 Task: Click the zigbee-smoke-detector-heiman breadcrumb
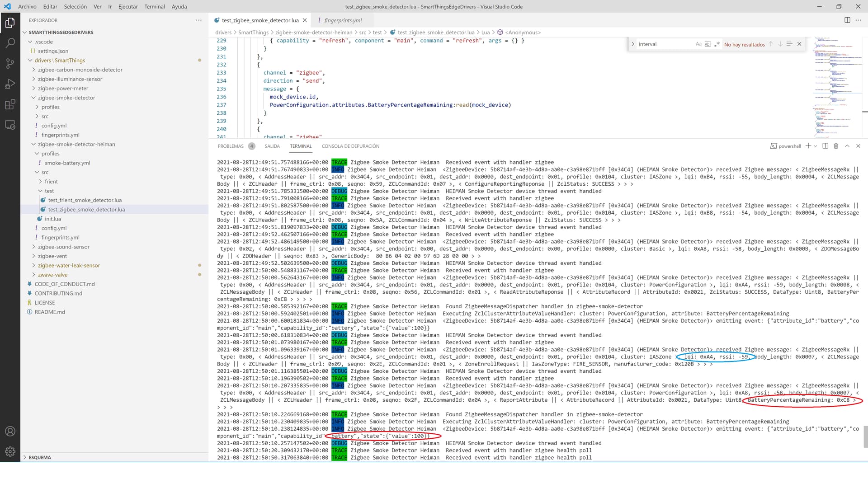(x=314, y=33)
